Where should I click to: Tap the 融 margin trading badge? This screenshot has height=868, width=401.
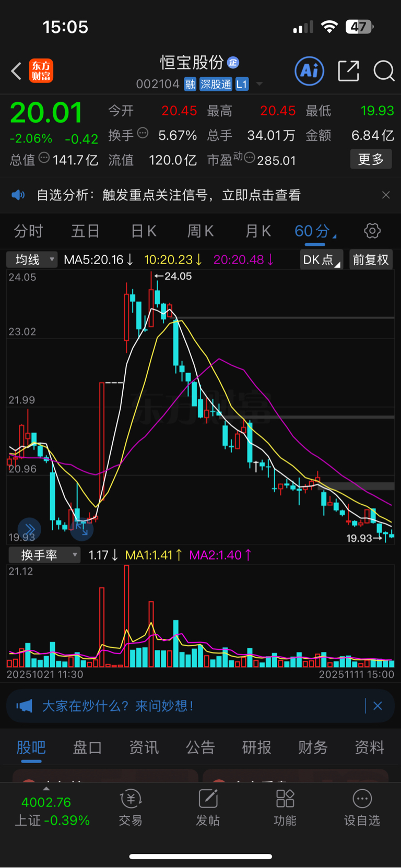pos(190,84)
